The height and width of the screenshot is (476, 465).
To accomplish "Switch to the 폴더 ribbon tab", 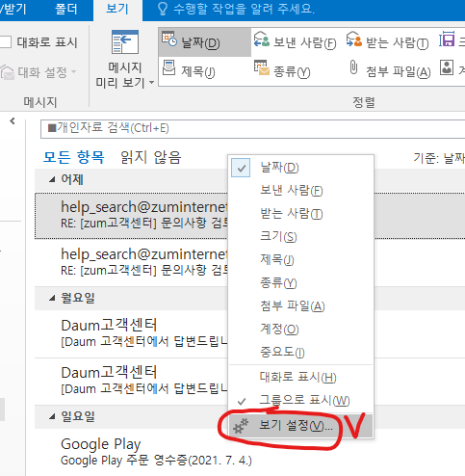I will 66,9.
